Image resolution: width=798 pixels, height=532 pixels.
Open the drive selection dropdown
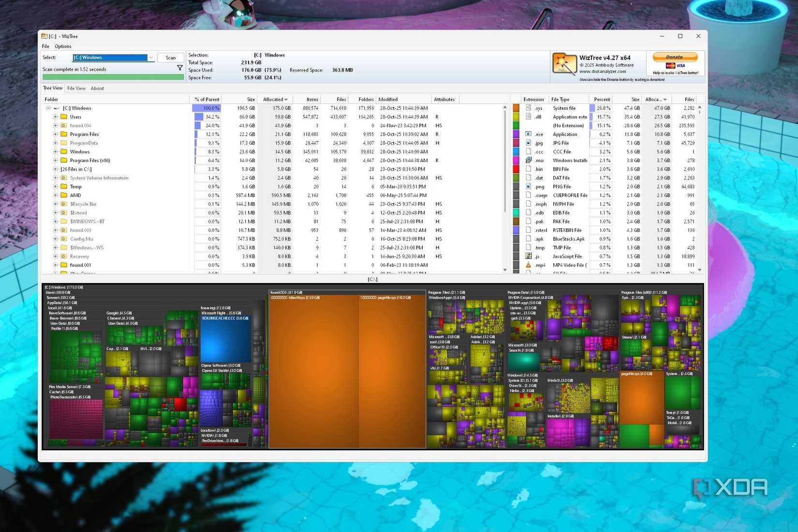(x=151, y=57)
